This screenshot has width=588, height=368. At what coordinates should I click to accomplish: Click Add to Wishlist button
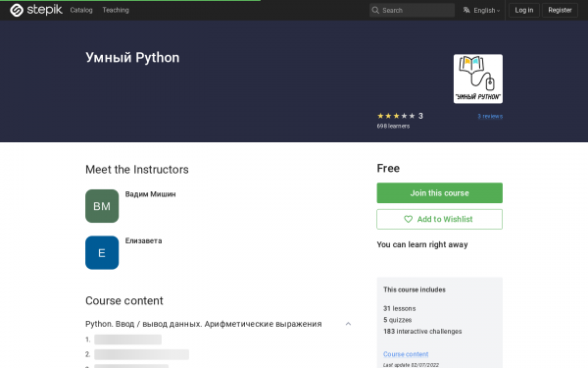(x=439, y=219)
